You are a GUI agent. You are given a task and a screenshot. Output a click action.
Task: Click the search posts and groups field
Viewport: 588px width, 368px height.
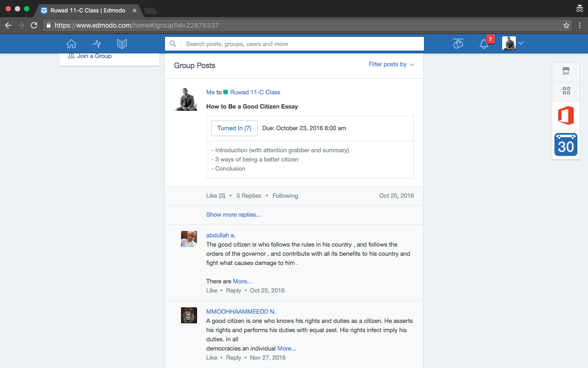point(301,44)
